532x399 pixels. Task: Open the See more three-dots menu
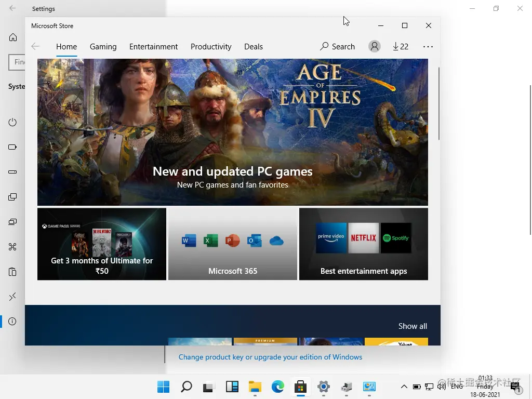tap(428, 46)
